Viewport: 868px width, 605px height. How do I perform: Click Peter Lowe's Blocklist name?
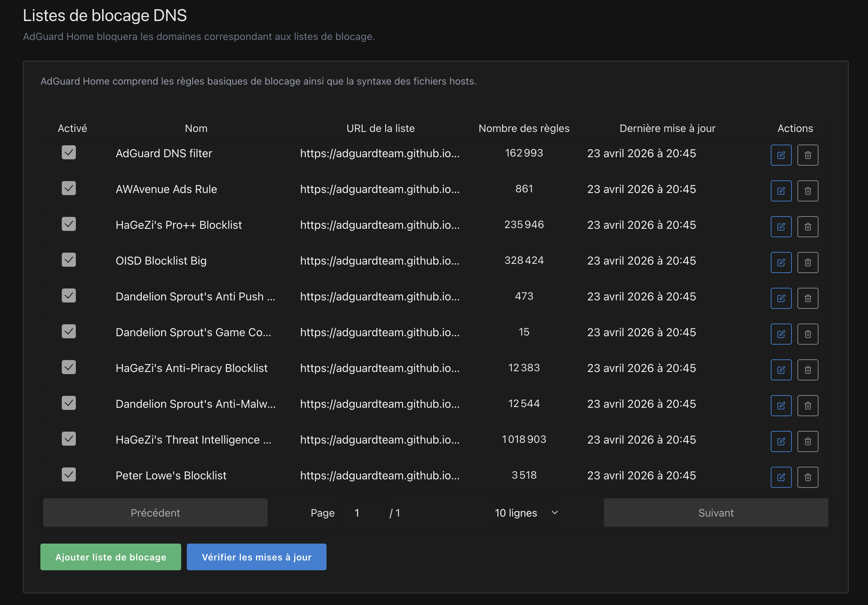tap(171, 476)
